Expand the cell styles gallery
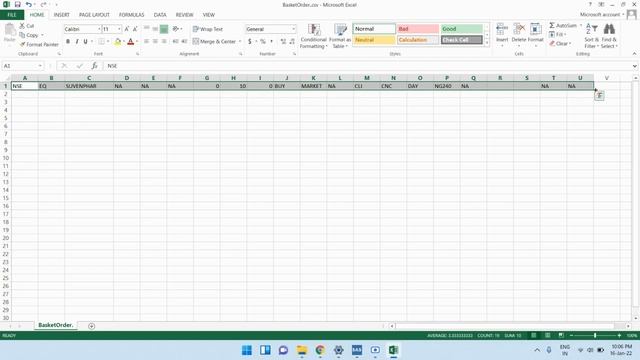640x360 pixels. pos(487,42)
